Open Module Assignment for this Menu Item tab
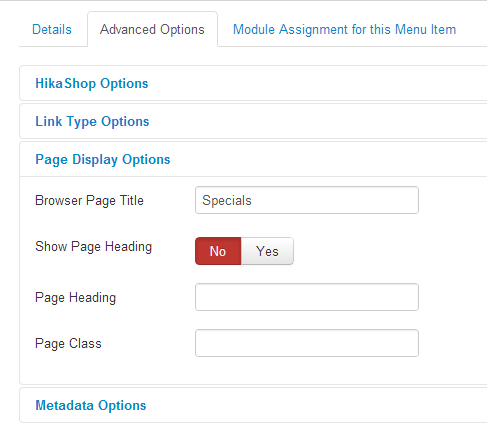 pos(344,29)
